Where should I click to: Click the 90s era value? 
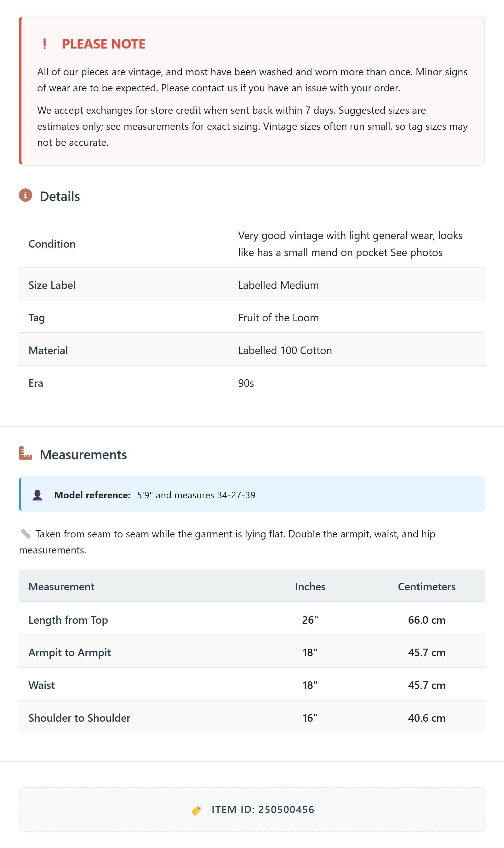pyautogui.click(x=246, y=383)
